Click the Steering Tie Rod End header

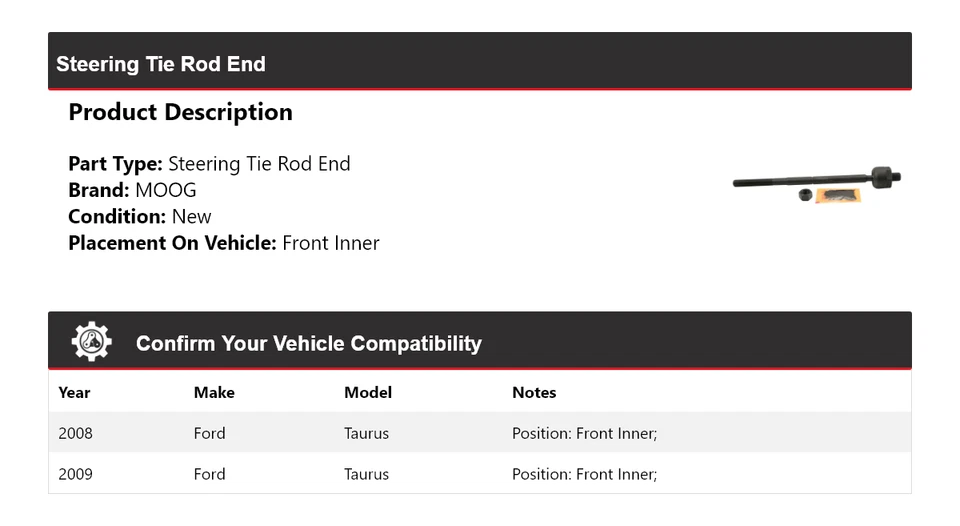(x=161, y=64)
